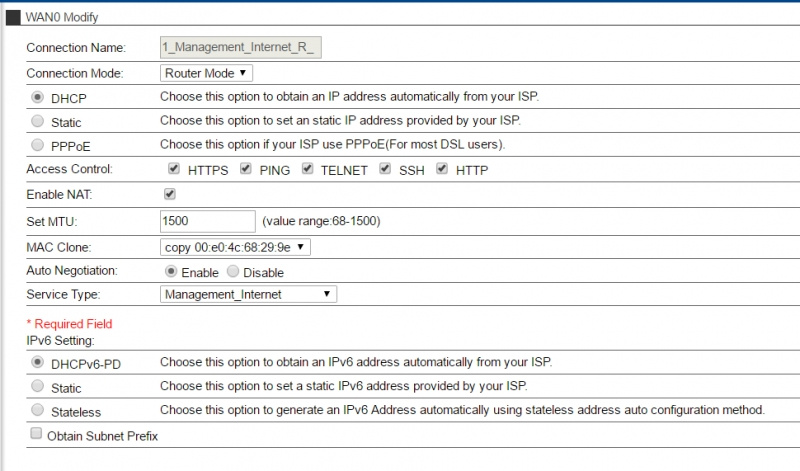Uncheck the Enable NAT checkbox
Screen dimensions: 800x471
[x=170, y=193]
